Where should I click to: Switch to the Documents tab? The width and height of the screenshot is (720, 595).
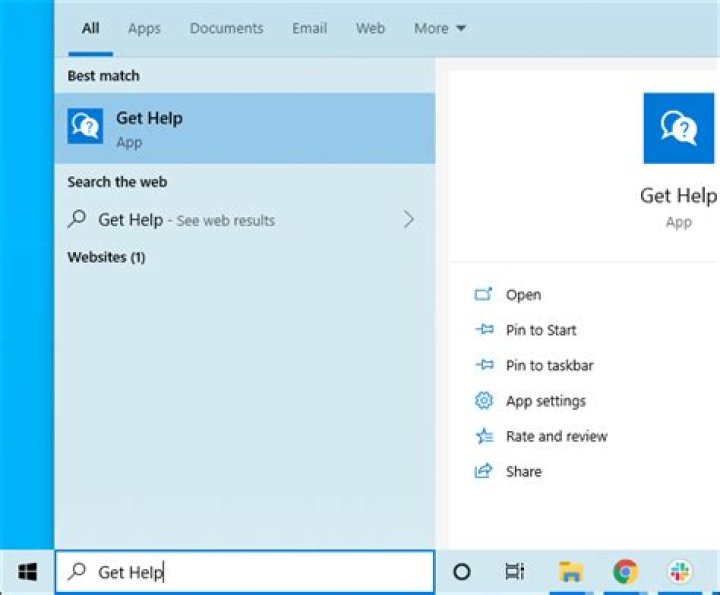(226, 28)
